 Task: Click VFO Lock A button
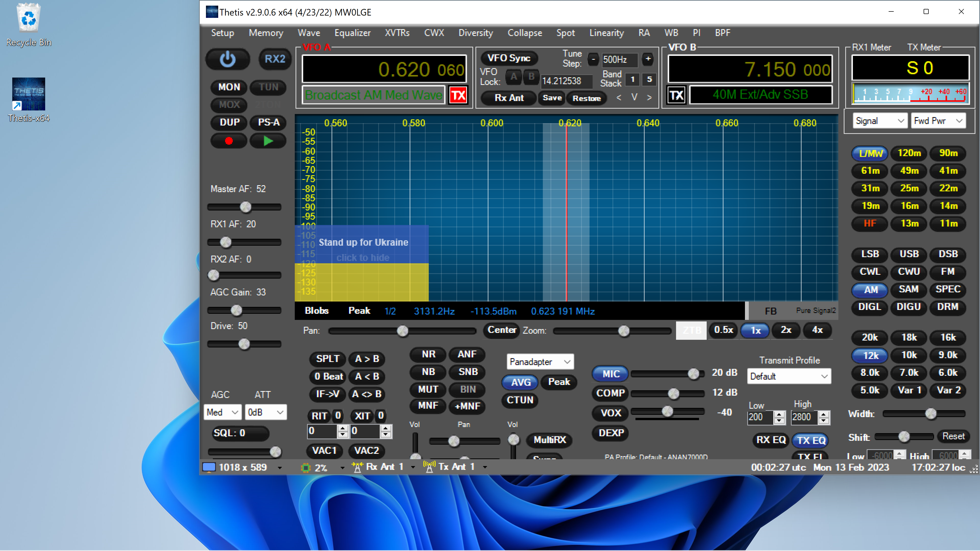pos(513,77)
